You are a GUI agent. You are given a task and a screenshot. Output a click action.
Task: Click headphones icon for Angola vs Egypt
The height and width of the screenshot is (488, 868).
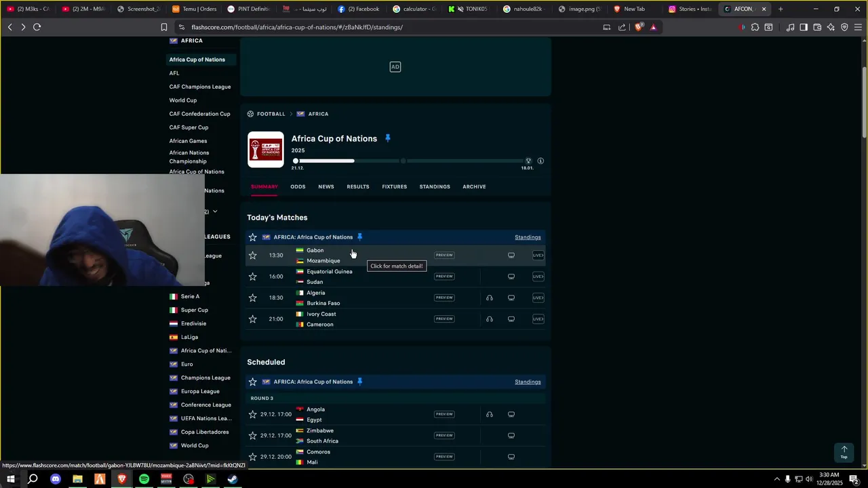490,414
